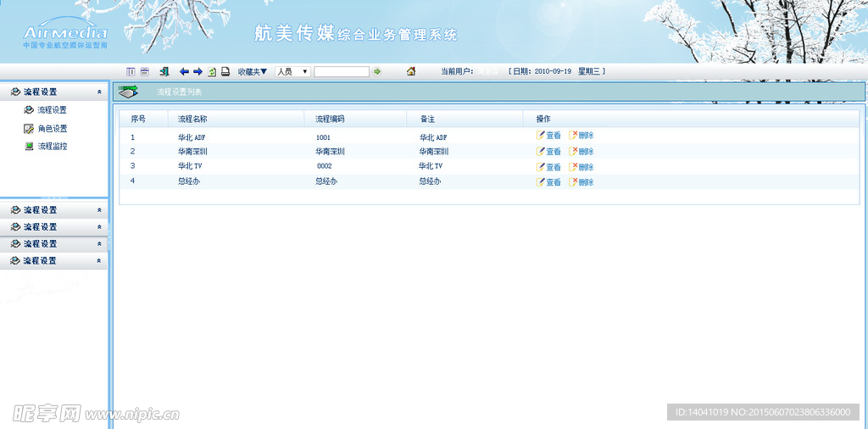Click the second layout icon in toolbar

[144, 72]
